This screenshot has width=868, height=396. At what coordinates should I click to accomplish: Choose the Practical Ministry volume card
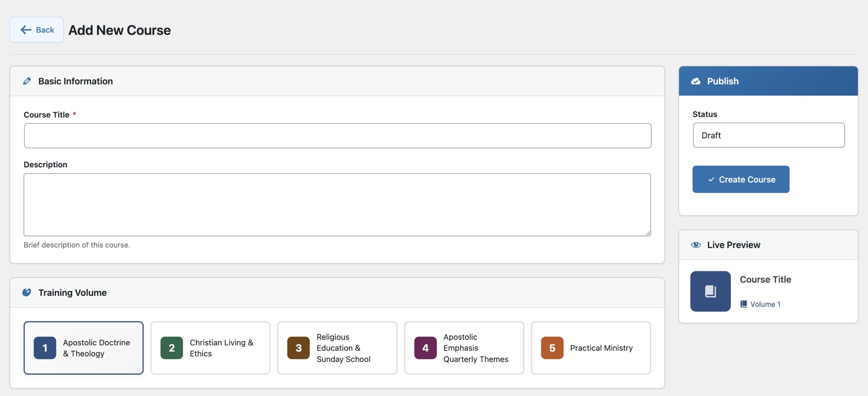[591, 348]
